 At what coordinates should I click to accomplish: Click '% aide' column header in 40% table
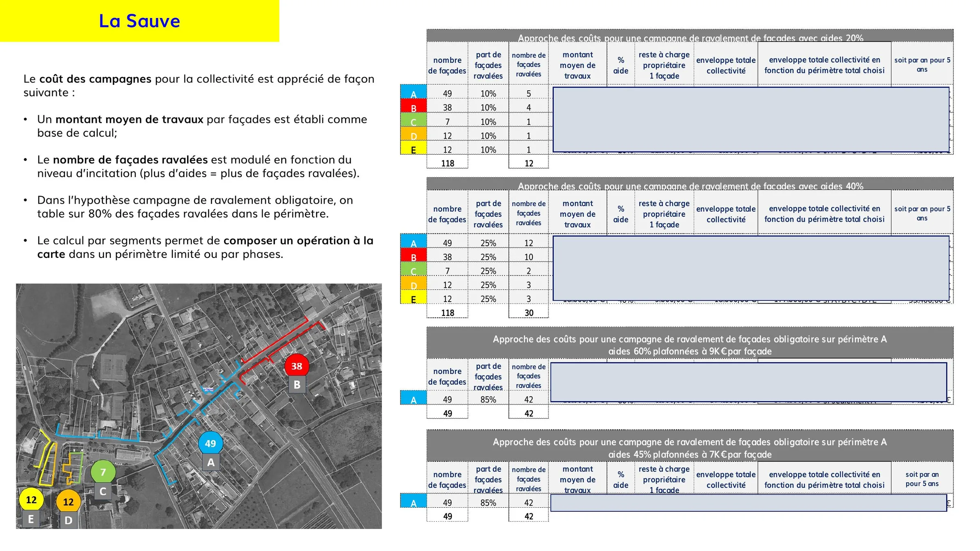coord(621,214)
